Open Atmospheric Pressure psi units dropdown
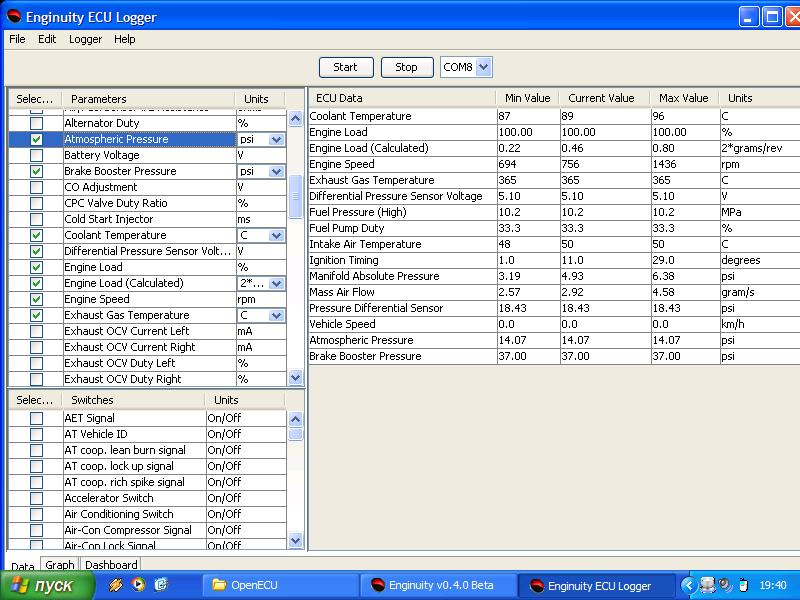The width and height of the screenshot is (800, 600). click(276, 140)
